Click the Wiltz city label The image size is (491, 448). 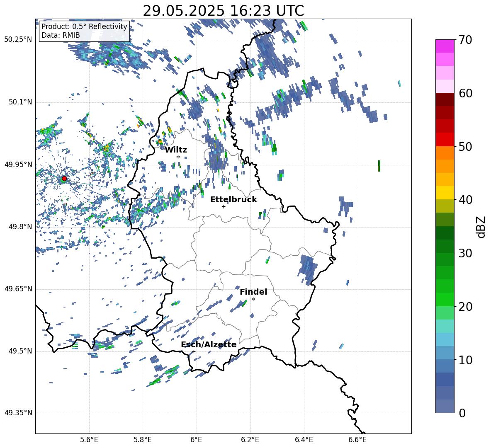click(176, 150)
